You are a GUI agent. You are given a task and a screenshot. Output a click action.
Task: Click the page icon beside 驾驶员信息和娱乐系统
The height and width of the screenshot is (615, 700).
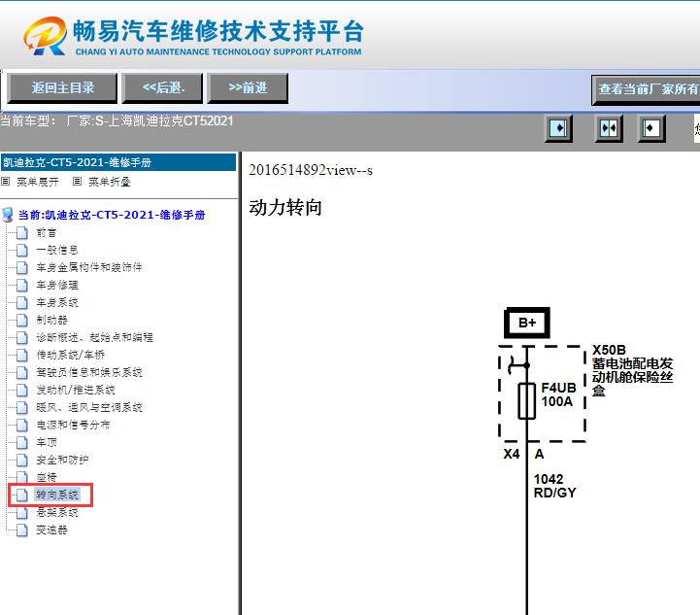pos(22,372)
